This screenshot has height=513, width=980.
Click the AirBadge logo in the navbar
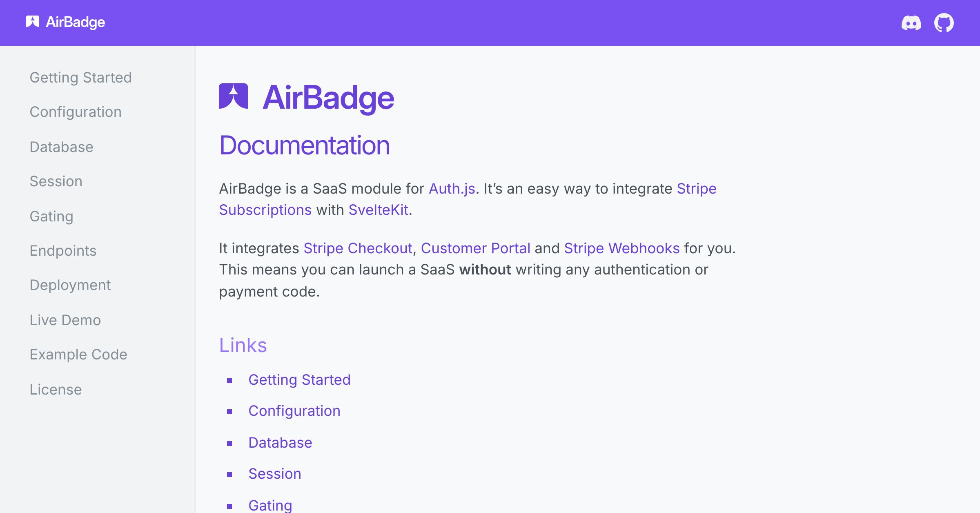tap(65, 22)
